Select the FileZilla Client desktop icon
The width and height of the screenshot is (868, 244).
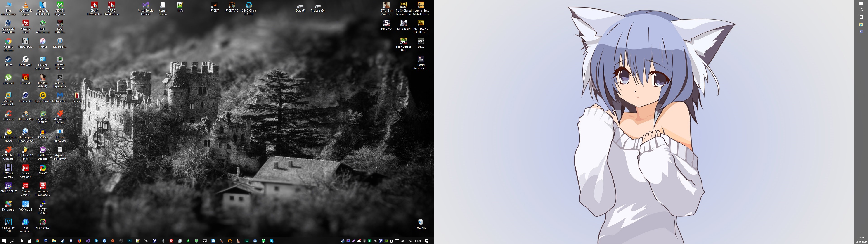pyautogui.click(x=26, y=27)
